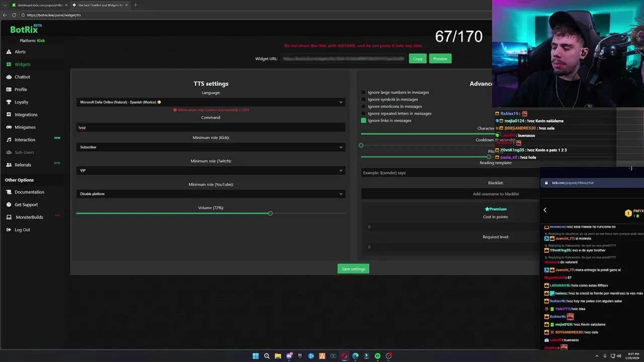Toggle Ignore emoticons in messages
Viewport: 644px width, 362px height.
363,107
